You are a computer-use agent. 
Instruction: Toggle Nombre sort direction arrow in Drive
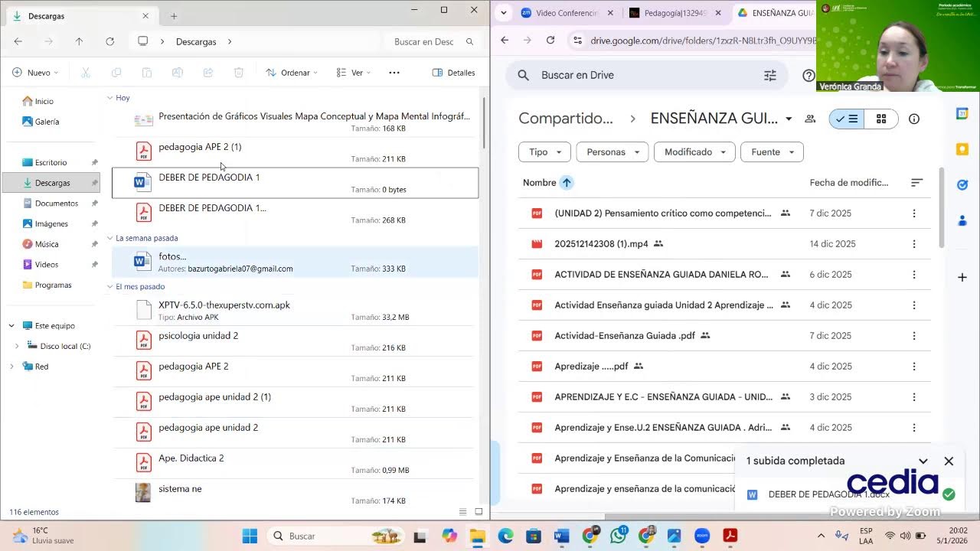click(x=567, y=182)
